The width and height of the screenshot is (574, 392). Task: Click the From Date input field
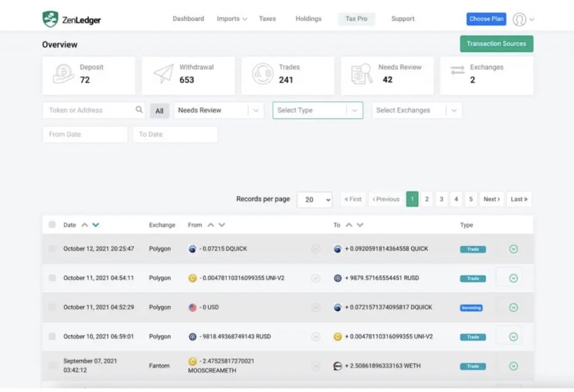coord(84,134)
